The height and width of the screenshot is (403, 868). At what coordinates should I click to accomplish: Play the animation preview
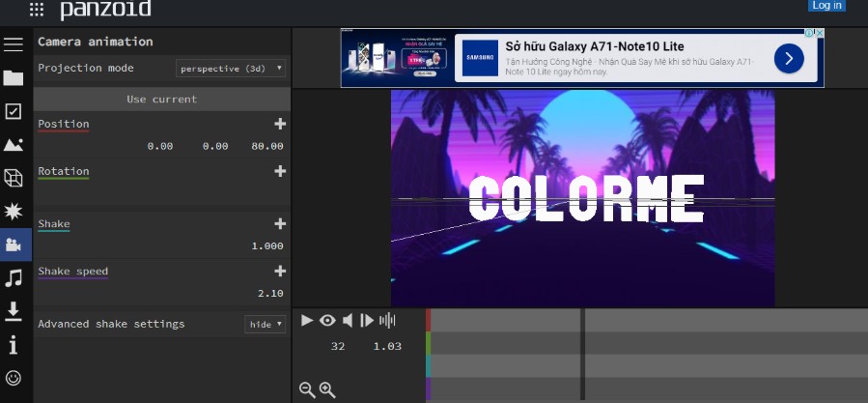[307, 320]
